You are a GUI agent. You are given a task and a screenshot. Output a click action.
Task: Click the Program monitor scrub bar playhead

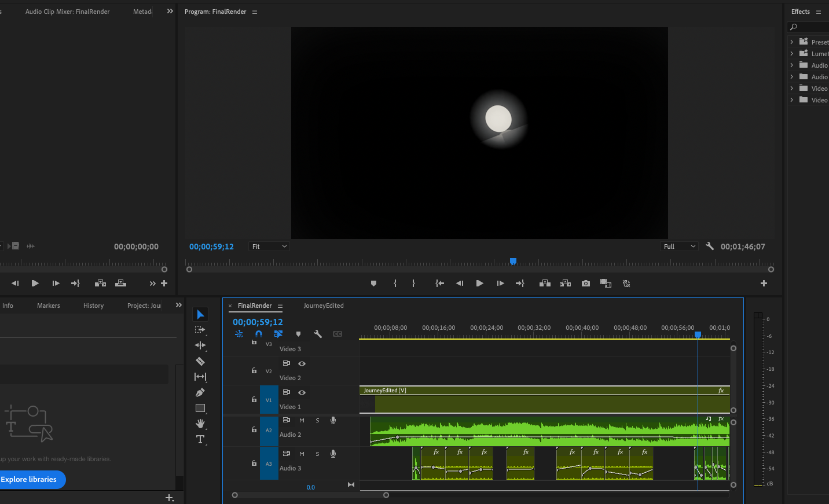pyautogui.click(x=513, y=262)
